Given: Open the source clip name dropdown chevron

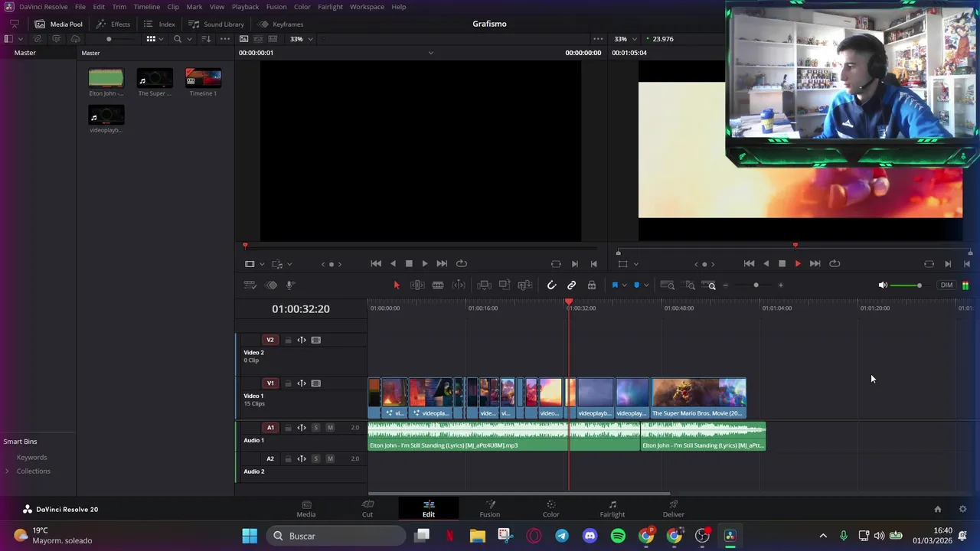Looking at the screenshot, I should 430,53.
